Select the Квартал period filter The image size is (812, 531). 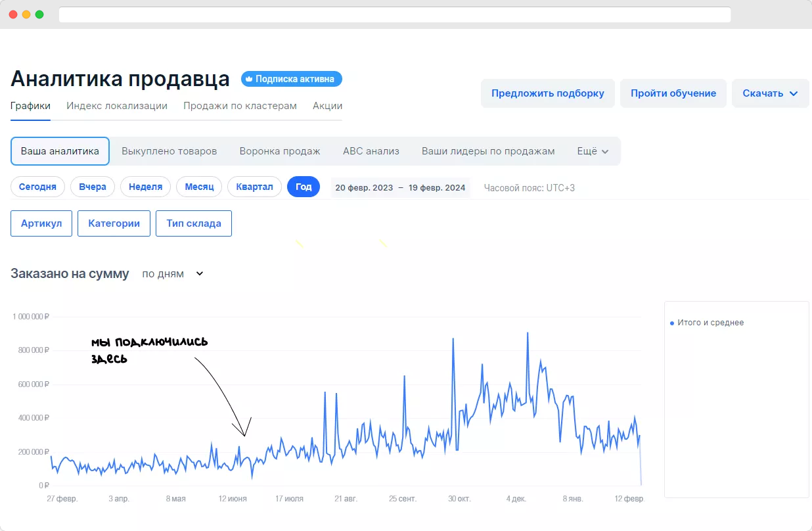[x=255, y=187]
